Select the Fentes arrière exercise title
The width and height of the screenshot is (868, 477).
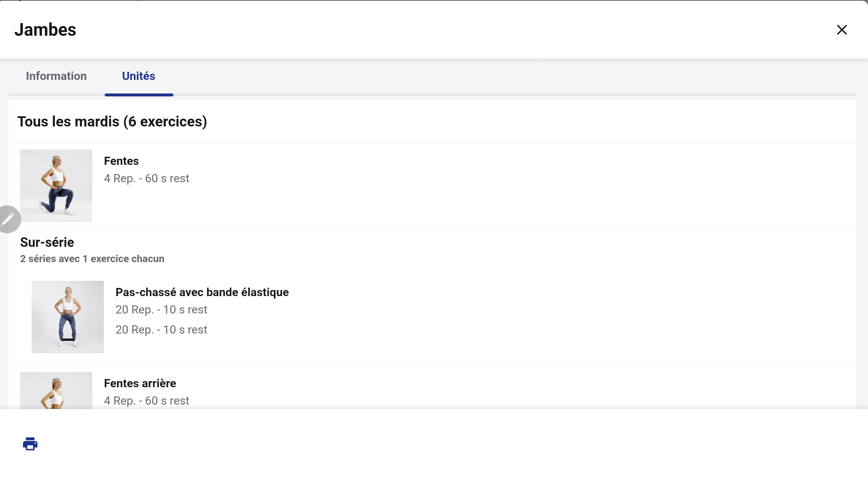tap(140, 383)
